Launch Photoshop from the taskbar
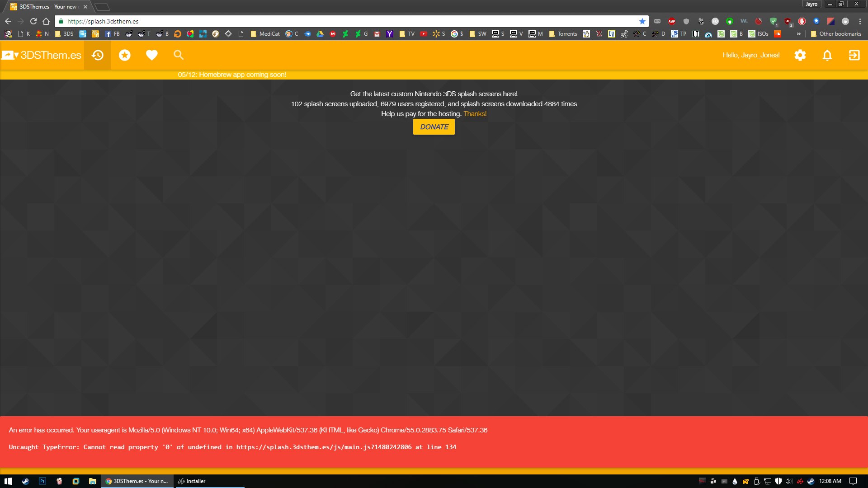 pyautogui.click(x=42, y=481)
